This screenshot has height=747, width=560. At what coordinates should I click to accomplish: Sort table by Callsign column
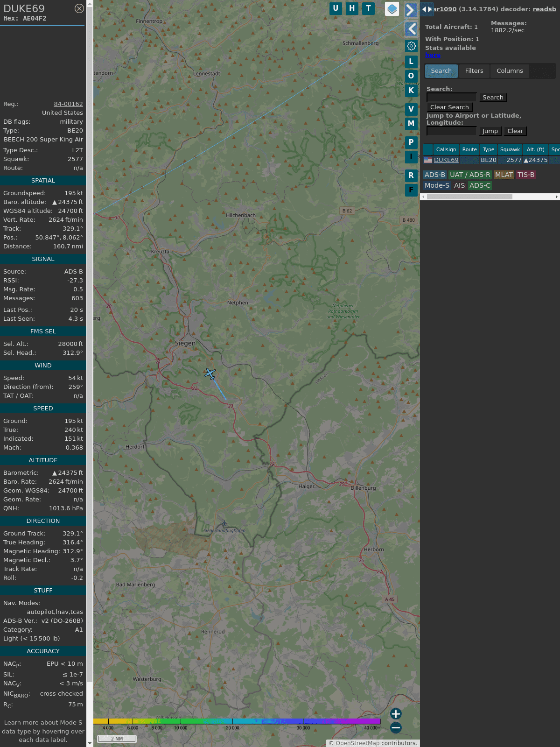tap(446, 149)
